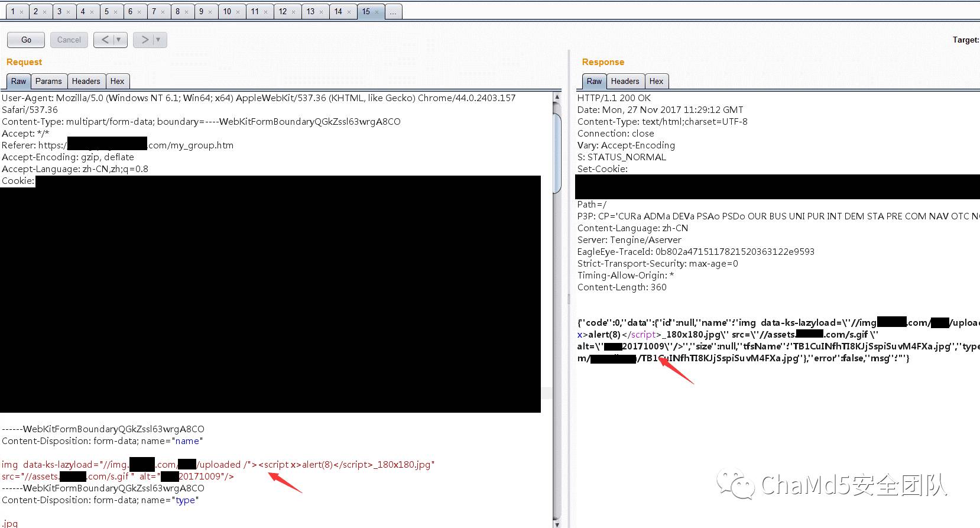
Task: Open Request Params tab
Action: (48, 81)
